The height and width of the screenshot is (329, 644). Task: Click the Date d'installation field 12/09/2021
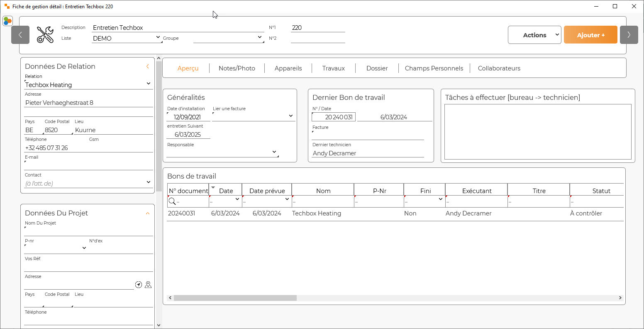[x=188, y=117]
